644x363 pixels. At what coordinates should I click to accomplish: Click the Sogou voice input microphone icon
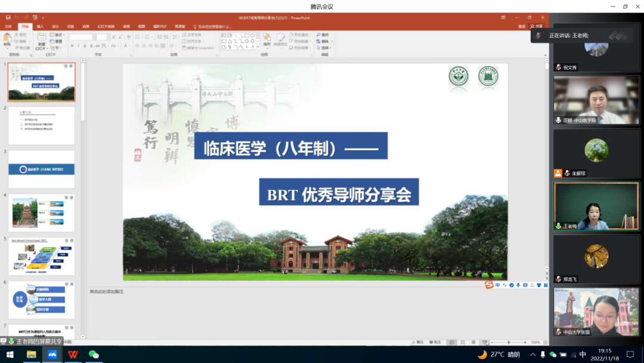[518, 285]
